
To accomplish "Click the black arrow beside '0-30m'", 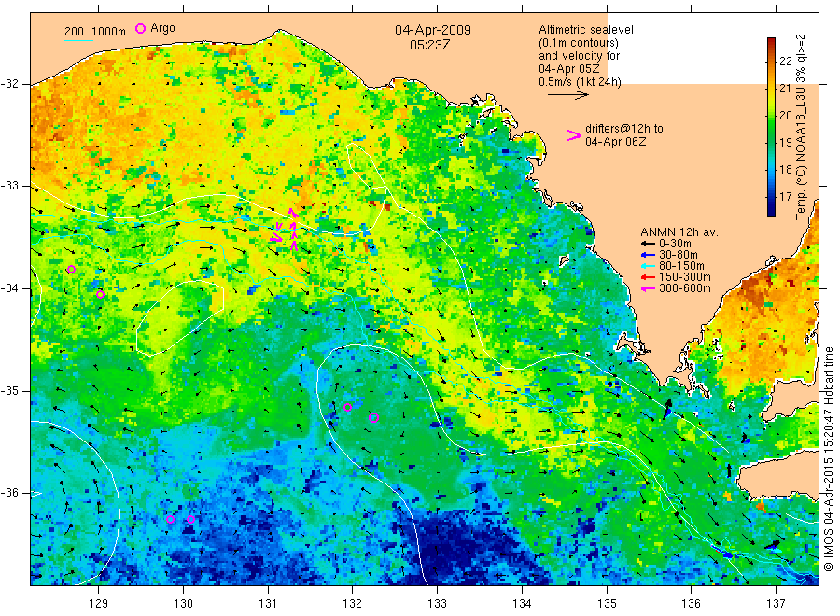I will pyautogui.click(x=649, y=244).
